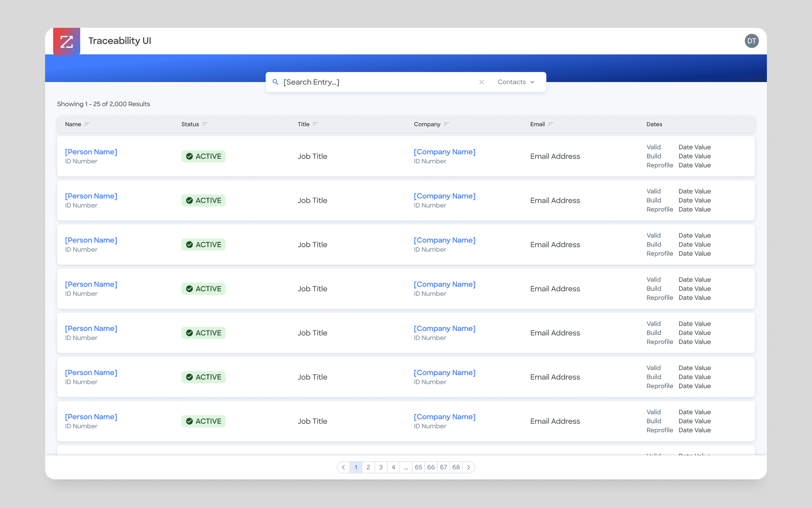Go to page 2
Screen dimensions: 812x508
point(368,467)
